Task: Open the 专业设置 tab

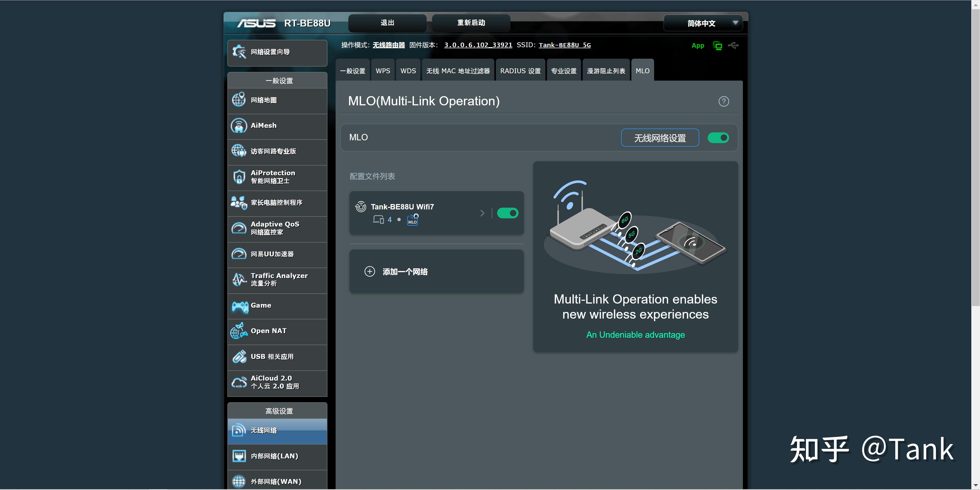Action: [x=563, y=71]
